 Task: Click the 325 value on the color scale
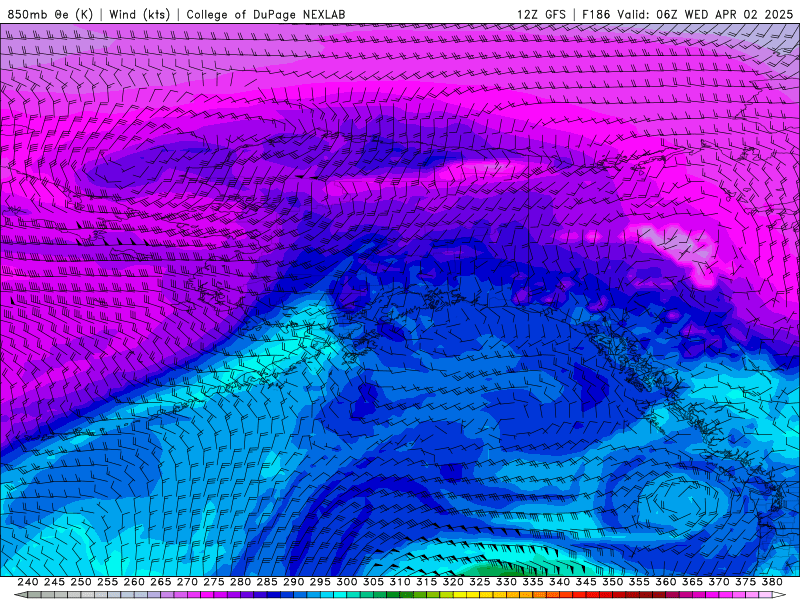480,582
